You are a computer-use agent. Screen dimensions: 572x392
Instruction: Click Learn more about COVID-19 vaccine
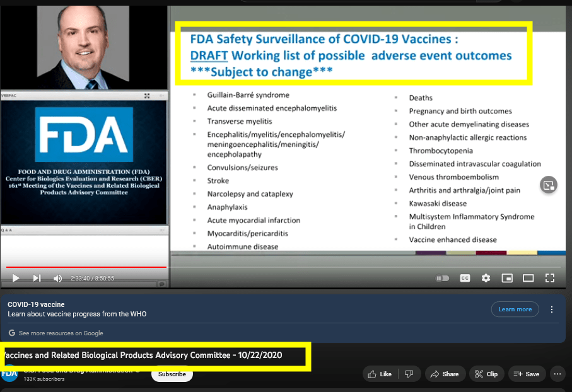tap(515, 309)
